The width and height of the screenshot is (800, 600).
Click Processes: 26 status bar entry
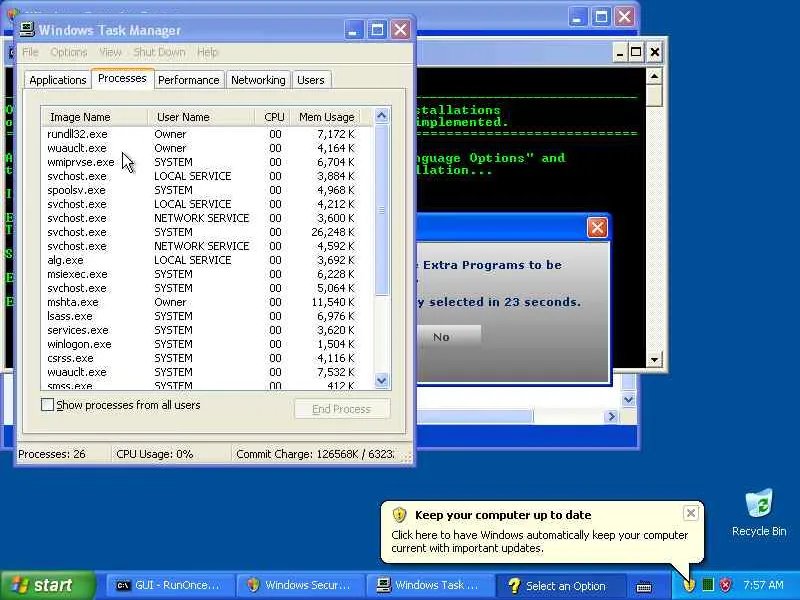pos(64,454)
